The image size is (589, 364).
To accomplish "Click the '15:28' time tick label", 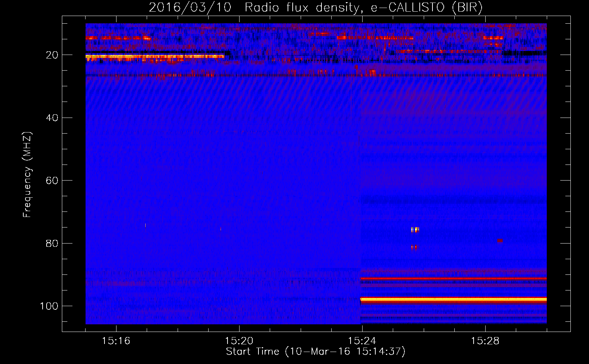I will 485,341.
